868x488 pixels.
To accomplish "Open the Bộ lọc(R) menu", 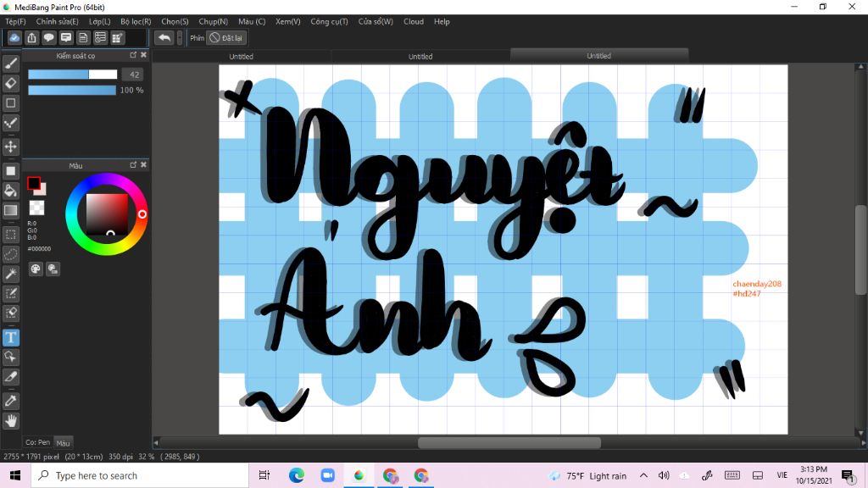I will [136, 21].
